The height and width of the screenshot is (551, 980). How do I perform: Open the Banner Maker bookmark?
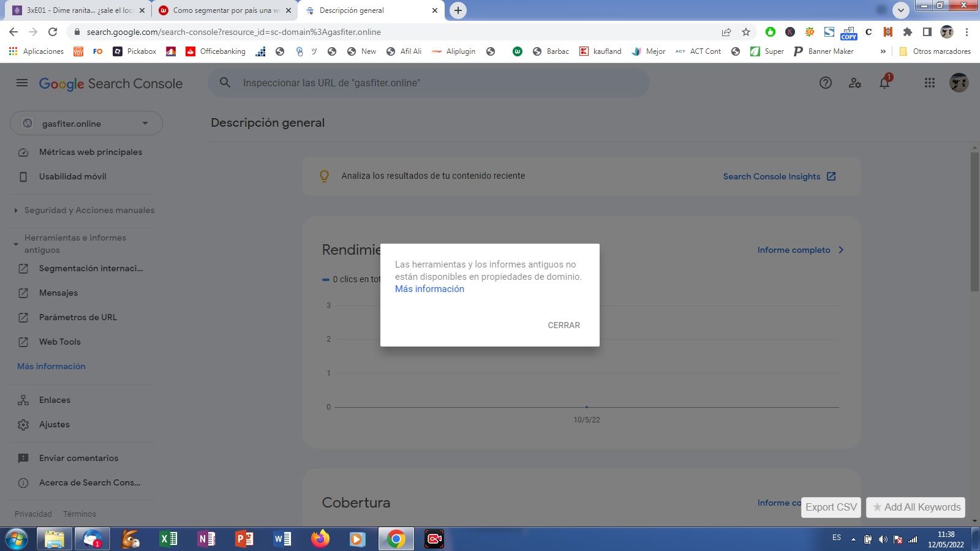[x=824, y=51]
